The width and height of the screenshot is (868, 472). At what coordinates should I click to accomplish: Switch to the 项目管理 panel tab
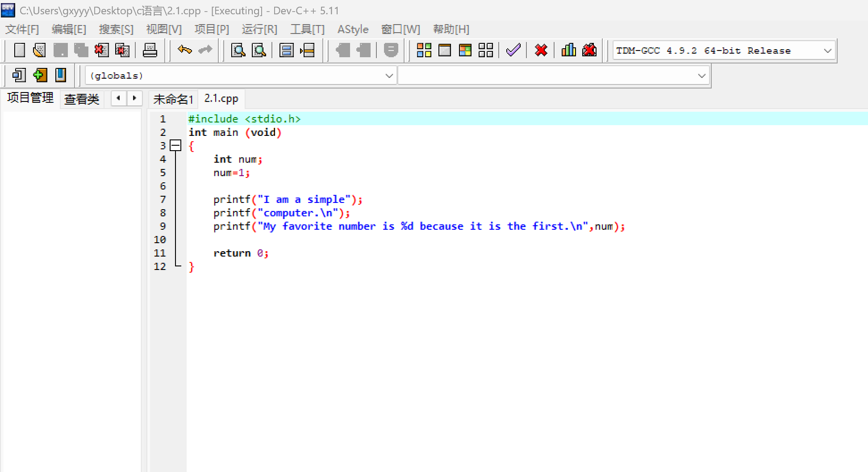(30, 98)
